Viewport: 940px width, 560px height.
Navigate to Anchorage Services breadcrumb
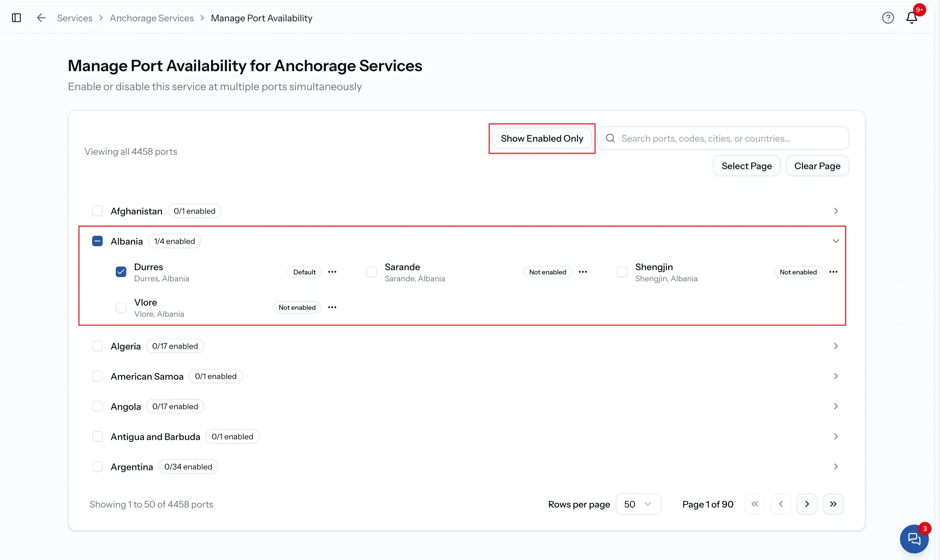tap(152, 18)
